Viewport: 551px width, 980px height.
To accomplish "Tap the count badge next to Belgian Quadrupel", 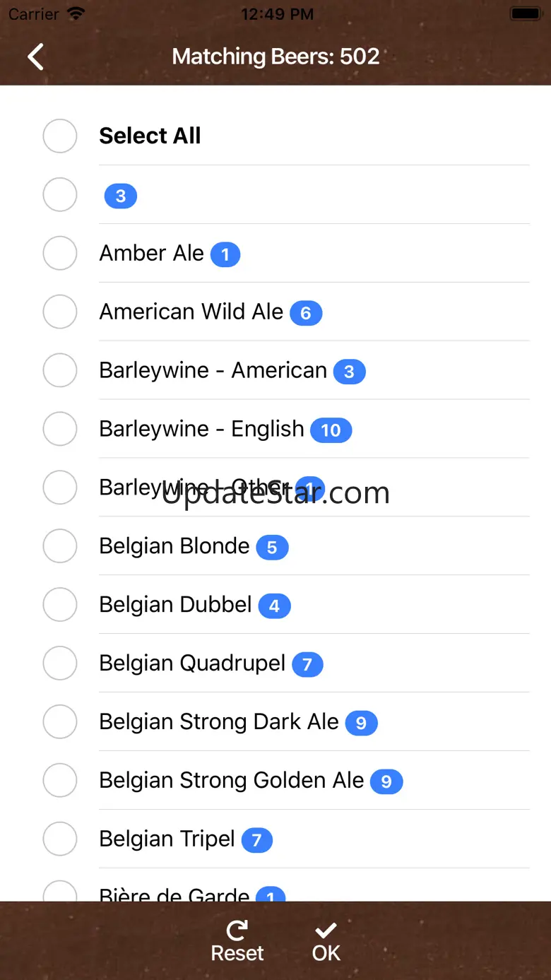I will coord(307,665).
